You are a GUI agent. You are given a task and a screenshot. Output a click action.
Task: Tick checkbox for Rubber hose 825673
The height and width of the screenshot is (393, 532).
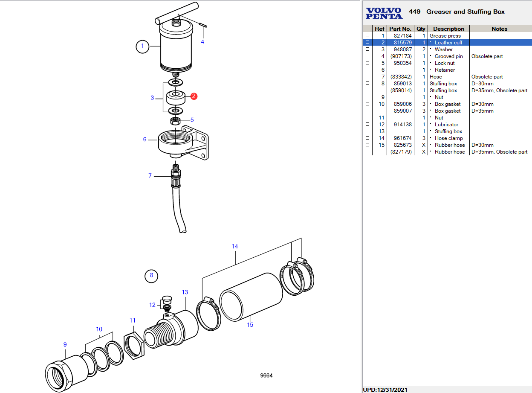tap(367, 145)
